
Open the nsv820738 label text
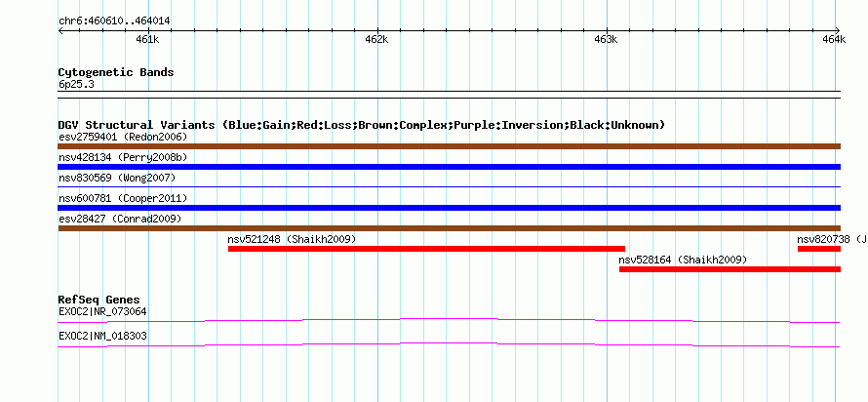832,239
